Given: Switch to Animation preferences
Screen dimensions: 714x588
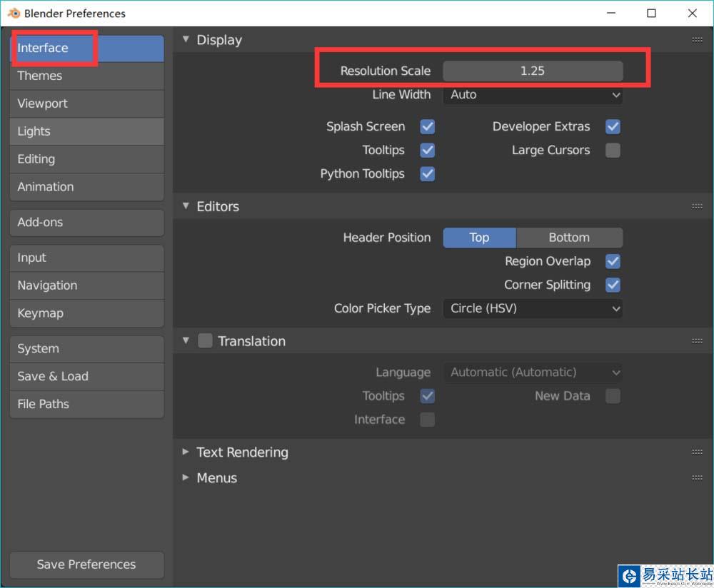Looking at the screenshot, I should [x=86, y=187].
